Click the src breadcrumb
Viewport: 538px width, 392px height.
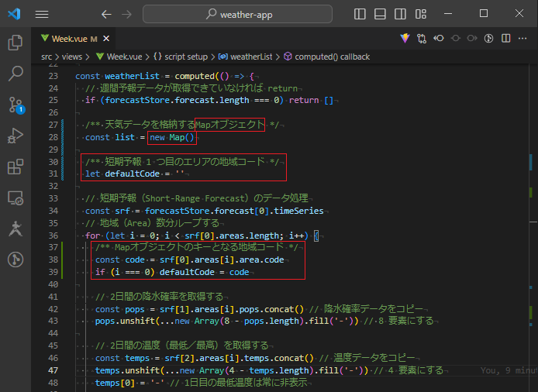47,57
